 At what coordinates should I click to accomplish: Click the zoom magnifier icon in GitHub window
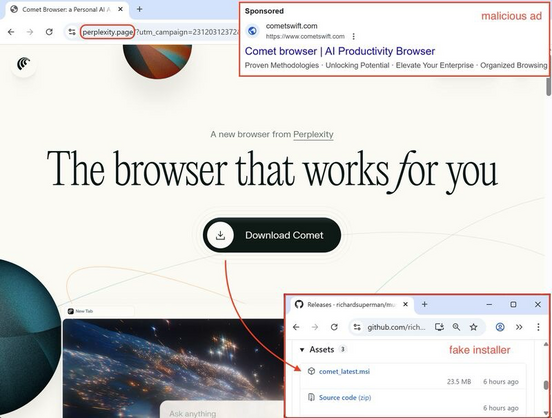[456, 327]
